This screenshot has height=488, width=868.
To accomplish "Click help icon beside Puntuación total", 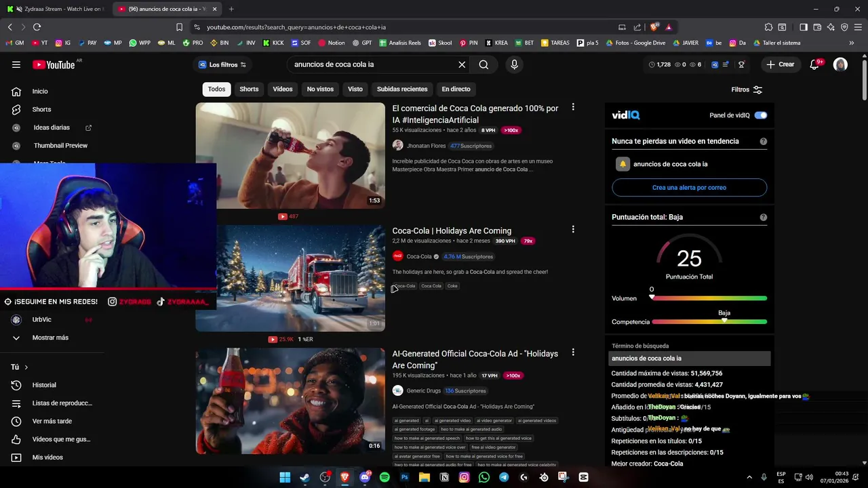I will [764, 218].
